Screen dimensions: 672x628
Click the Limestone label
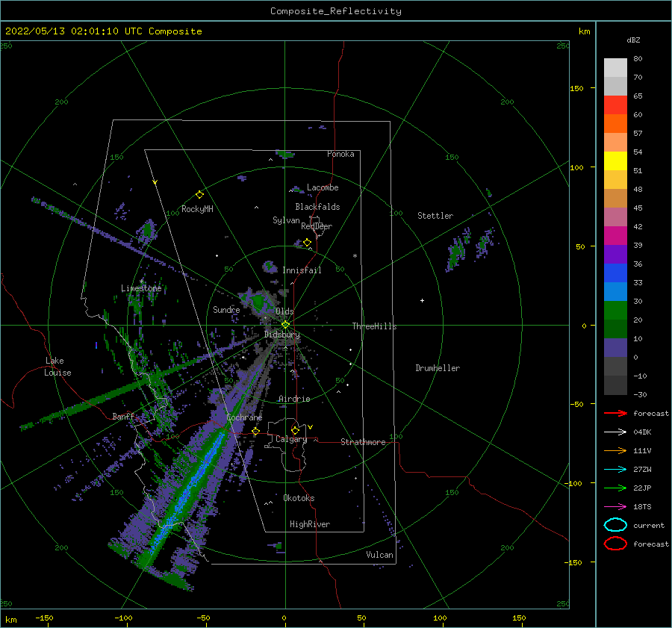click(141, 288)
